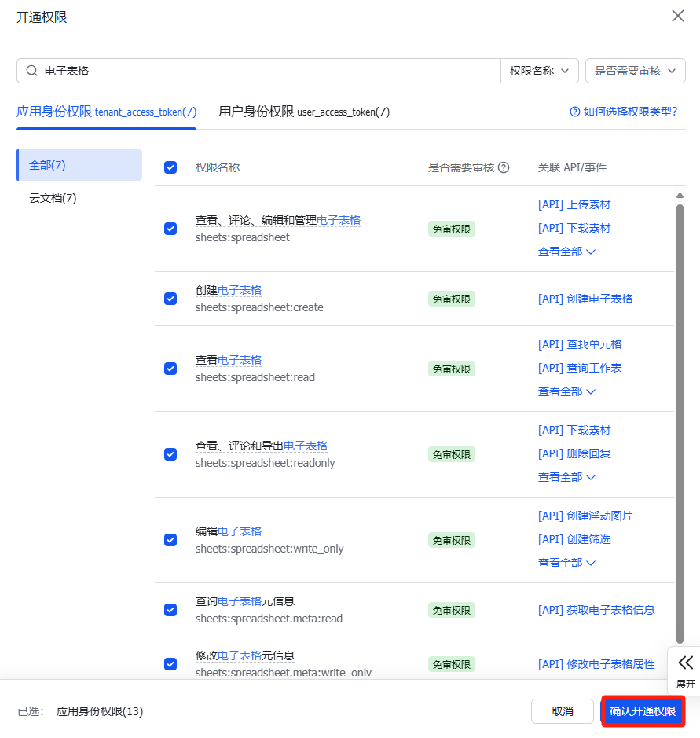Select 云文档(7) category in sidebar

pos(53,198)
